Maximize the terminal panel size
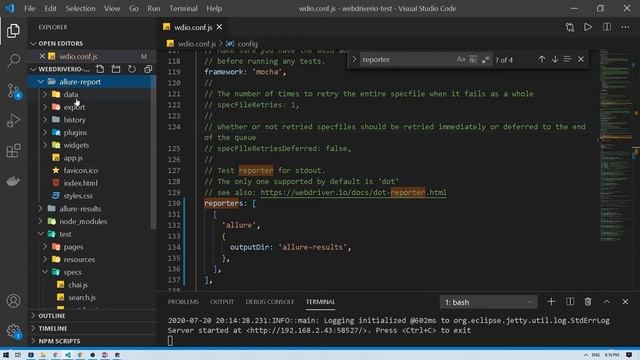Screen dimensions: 640x360 (x=607, y=302)
